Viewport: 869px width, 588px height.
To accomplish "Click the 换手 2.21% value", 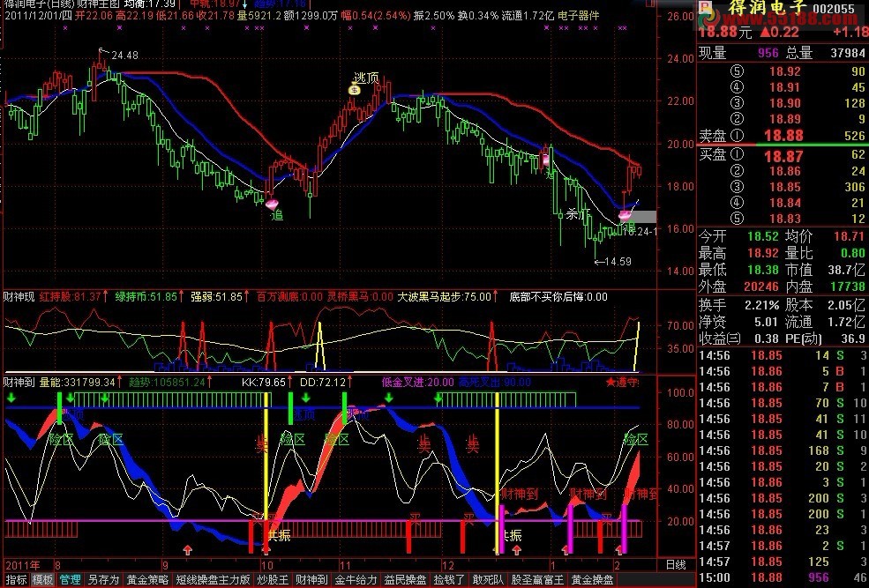I will [x=761, y=305].
